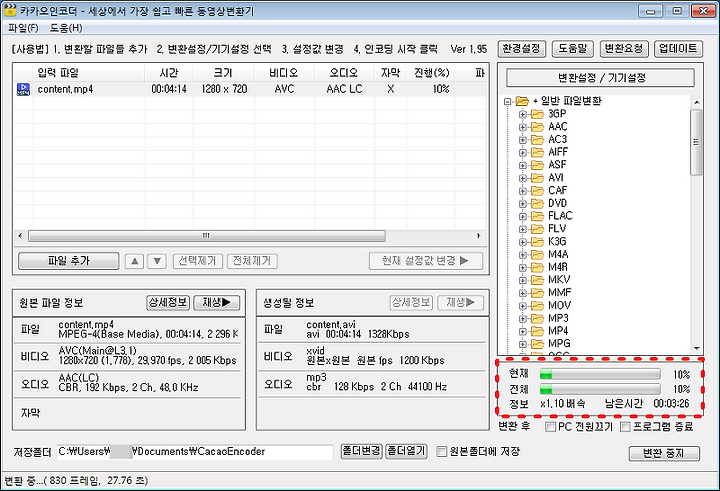Expand the MP3 tree node
720x491 pixels.
[523, 319]
